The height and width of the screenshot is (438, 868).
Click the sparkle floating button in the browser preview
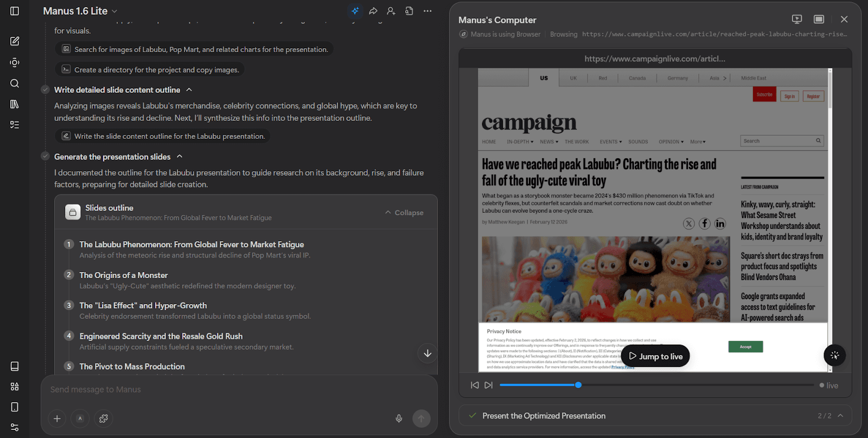pos(834,356)
